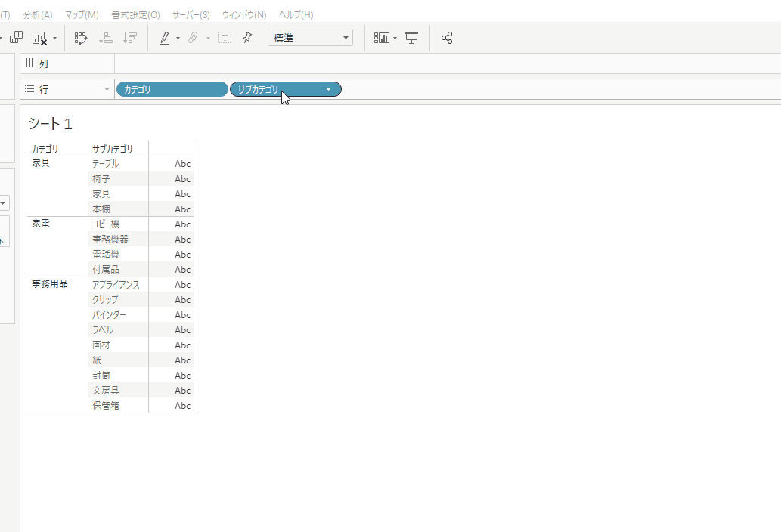Open the ウィンドウ(N) menu

coord(244,15)
